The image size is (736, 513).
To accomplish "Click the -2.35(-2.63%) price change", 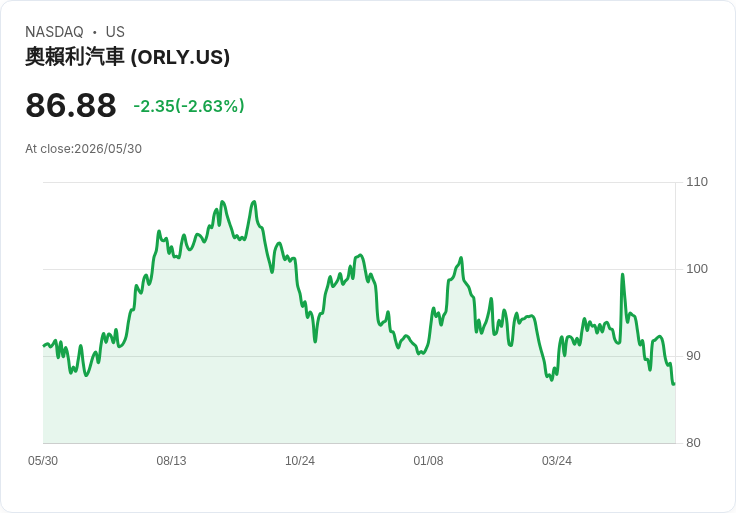I will click(189, 106).
